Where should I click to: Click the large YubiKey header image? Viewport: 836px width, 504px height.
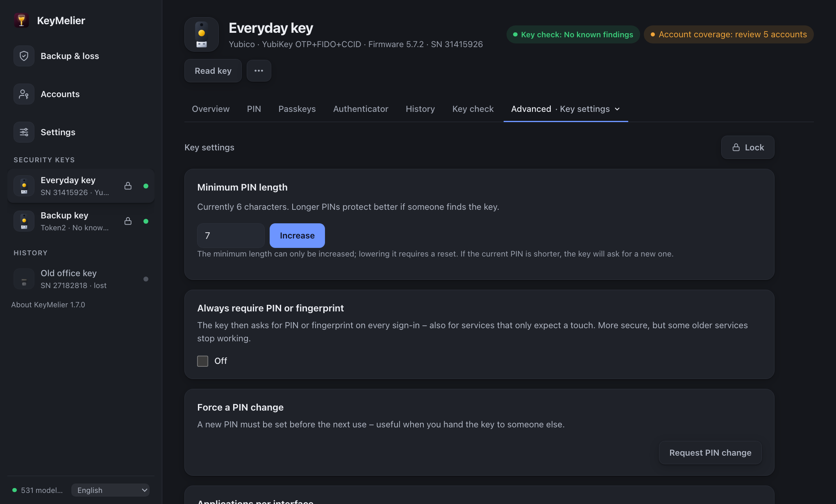point(201,34)
